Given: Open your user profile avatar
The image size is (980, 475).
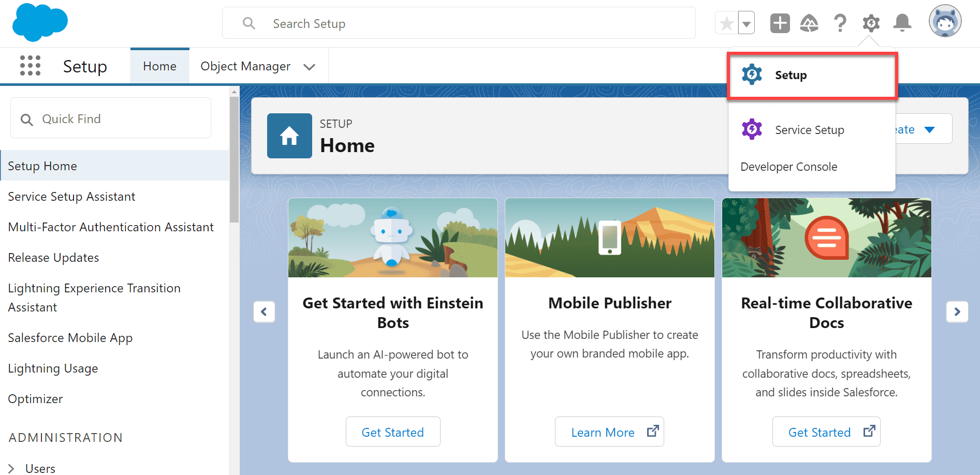Looking at the screenshot, I should (945, 21).
